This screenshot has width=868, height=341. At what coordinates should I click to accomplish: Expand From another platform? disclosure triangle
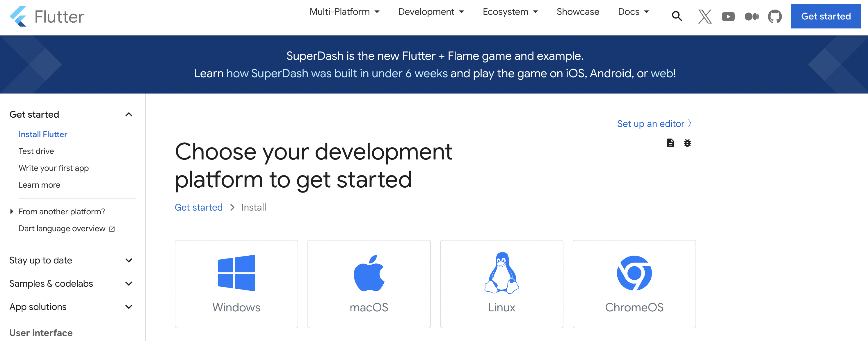click(x=12, y=211)
